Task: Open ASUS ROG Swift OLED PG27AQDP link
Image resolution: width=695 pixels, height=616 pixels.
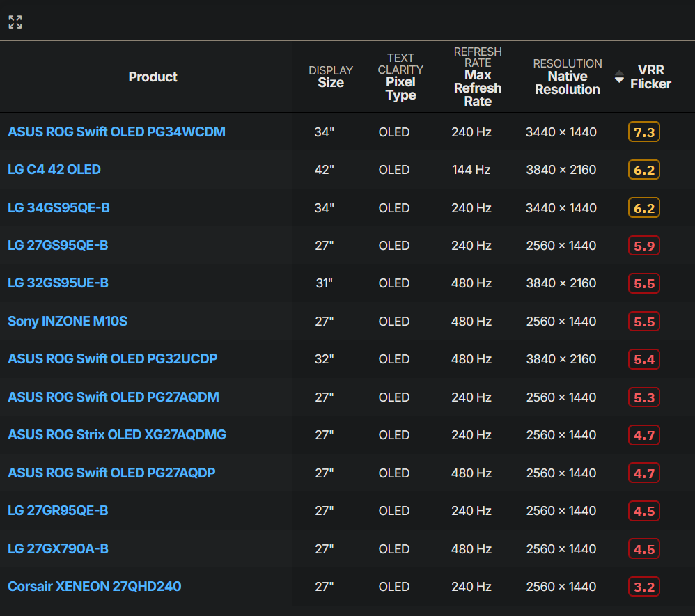Action: [111, 473]
